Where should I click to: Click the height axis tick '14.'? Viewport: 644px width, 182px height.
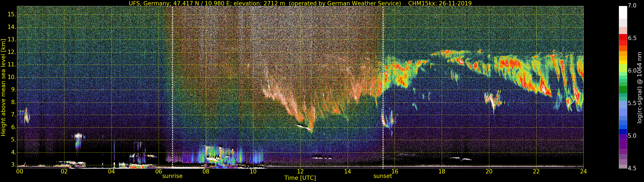[12, 27]
